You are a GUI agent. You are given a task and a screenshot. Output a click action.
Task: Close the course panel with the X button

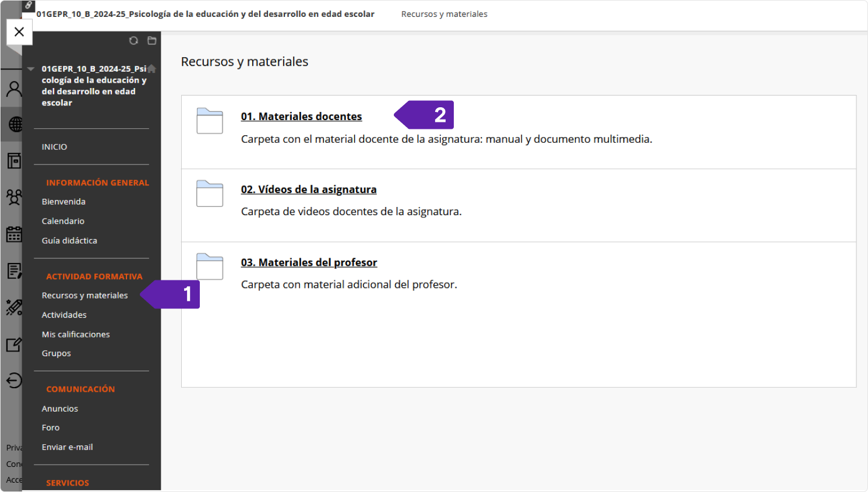pos(19,32)
